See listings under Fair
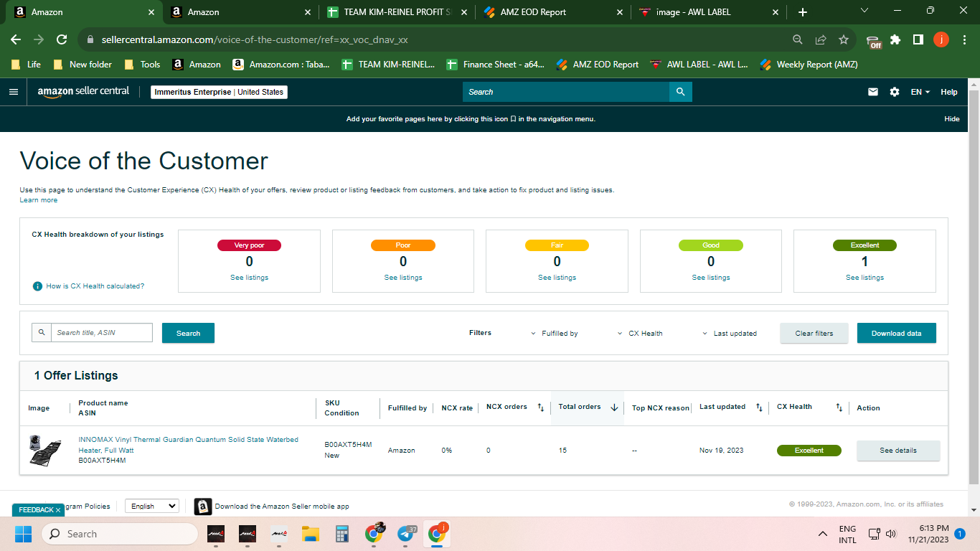This screenshot has width=980, height=551. click(557, 278)
